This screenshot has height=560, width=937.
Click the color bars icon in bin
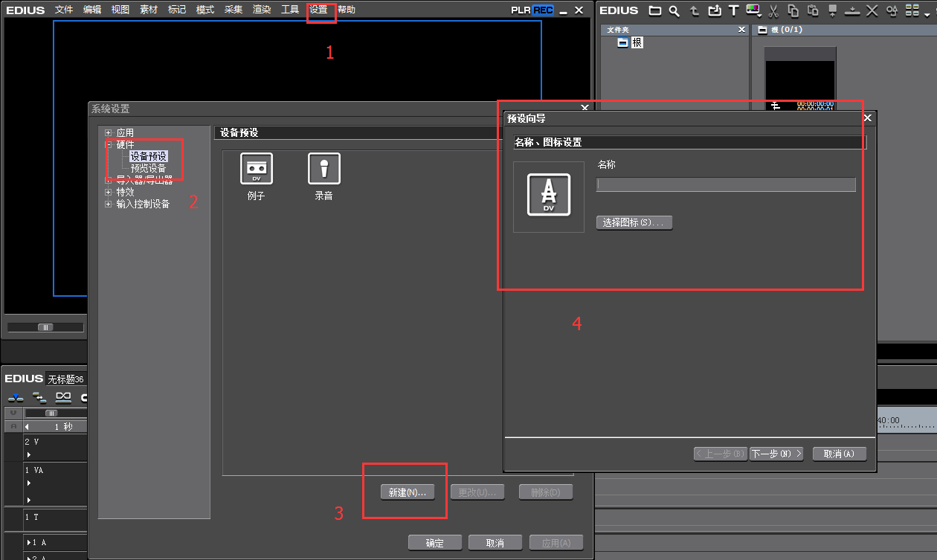[752, 10]
